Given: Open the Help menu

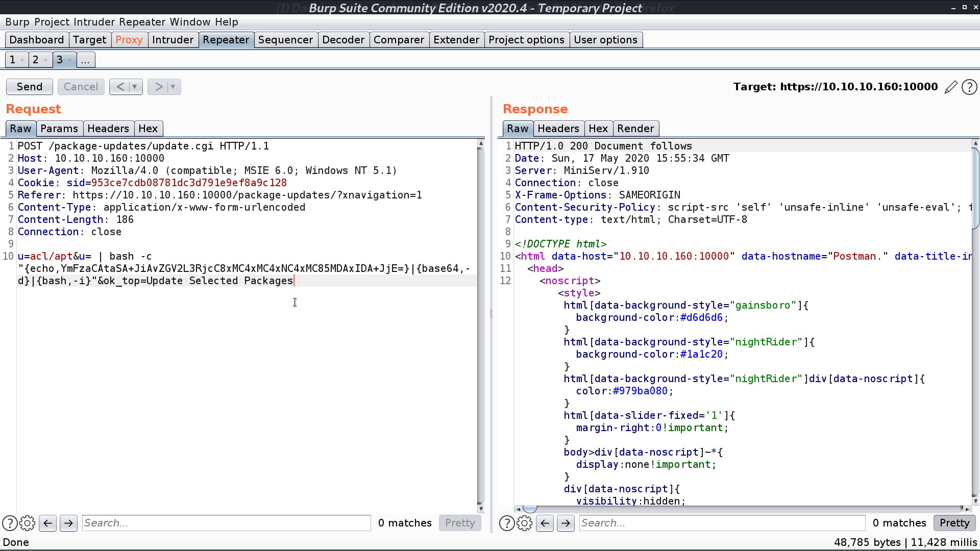Looking at the screenshot, I should (x=227, y=22).
